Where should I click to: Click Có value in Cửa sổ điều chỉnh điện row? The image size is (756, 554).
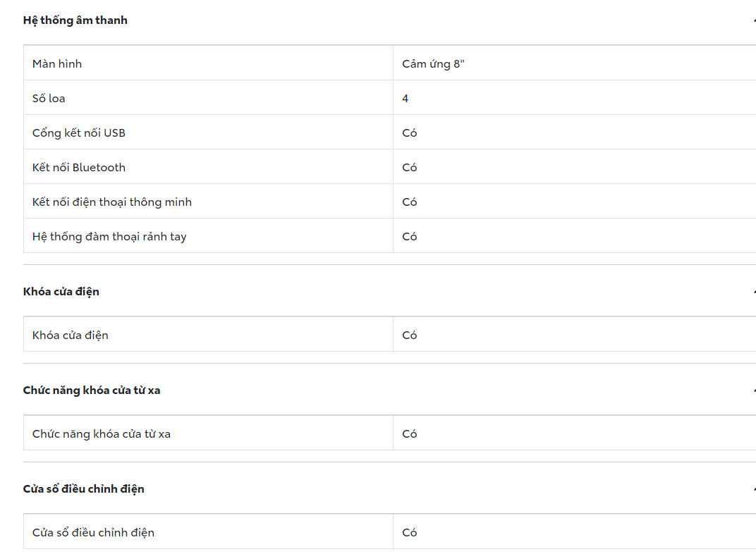point(410,533)
